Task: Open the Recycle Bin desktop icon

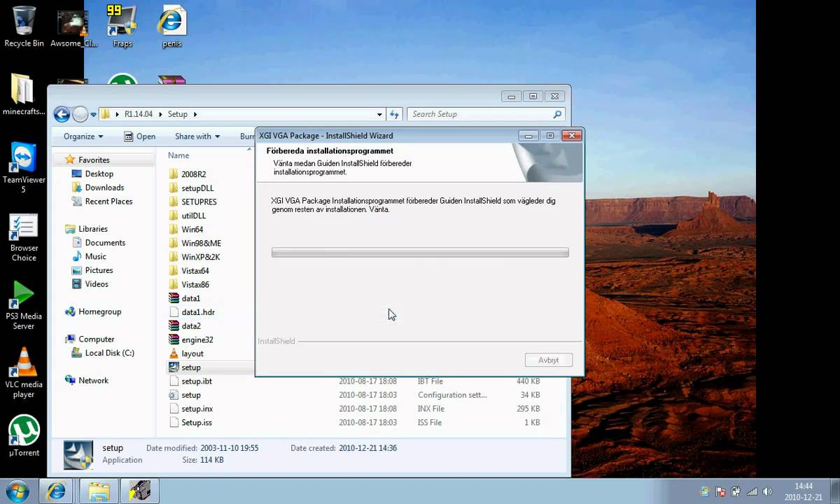Action: point(24,27)
